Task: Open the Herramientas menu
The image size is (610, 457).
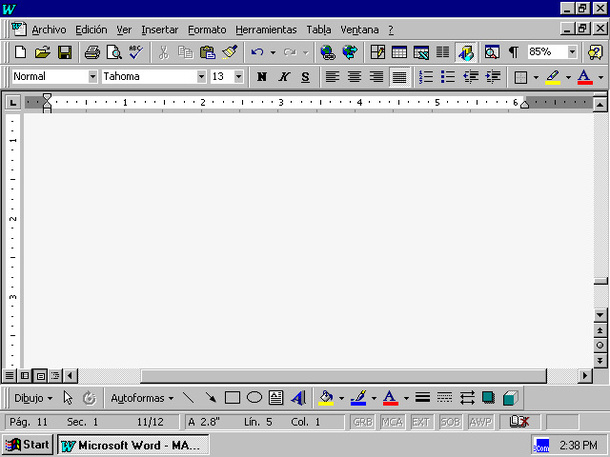Action: click(266, 30)
